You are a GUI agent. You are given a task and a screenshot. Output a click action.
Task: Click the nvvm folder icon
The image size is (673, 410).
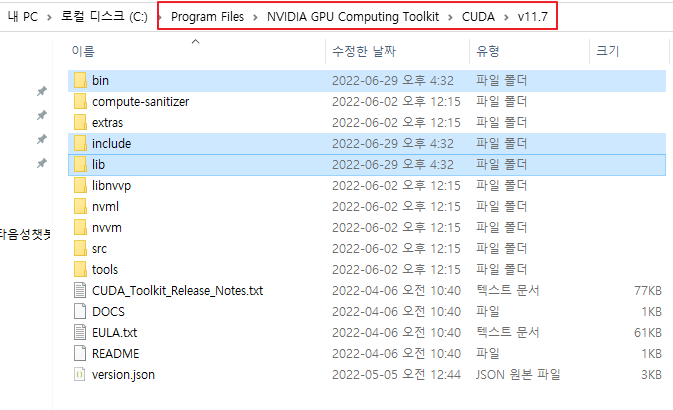(x=80, y=228)
